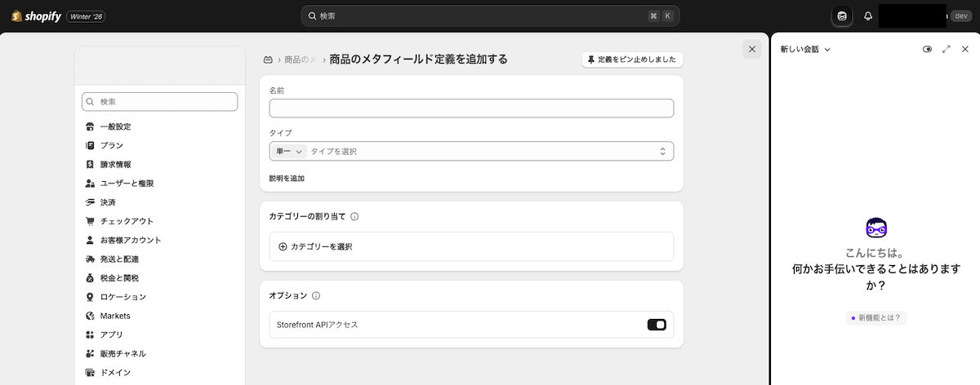Image resolution: width=980 pixels, height=385 pixels.
Task: Click the channels icon beside 販売チャネル
Action: tap(90, 353)
